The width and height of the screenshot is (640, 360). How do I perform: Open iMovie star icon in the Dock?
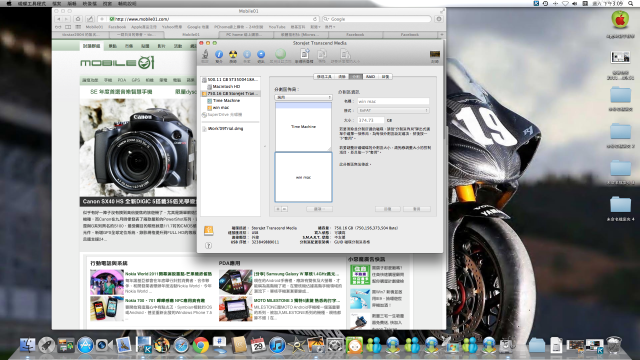[297, 346]
